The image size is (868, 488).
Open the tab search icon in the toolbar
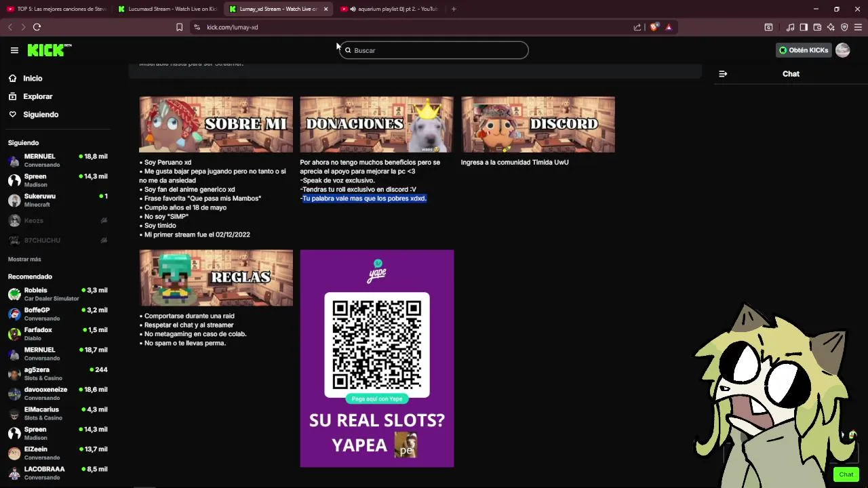pos(768,27)
